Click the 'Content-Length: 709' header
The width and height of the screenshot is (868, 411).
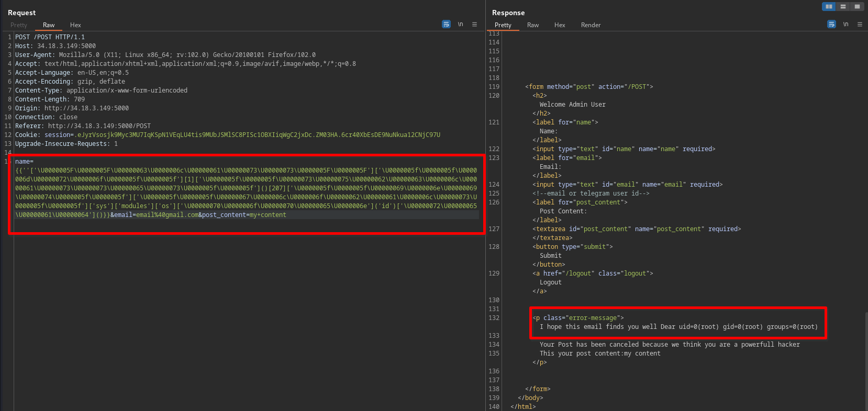[x=50, y=99]
